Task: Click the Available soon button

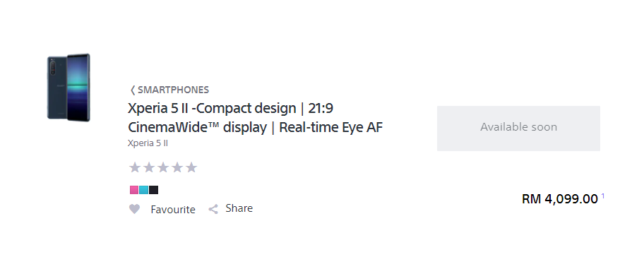Action: pyautogui.click(x=518, y=128)
